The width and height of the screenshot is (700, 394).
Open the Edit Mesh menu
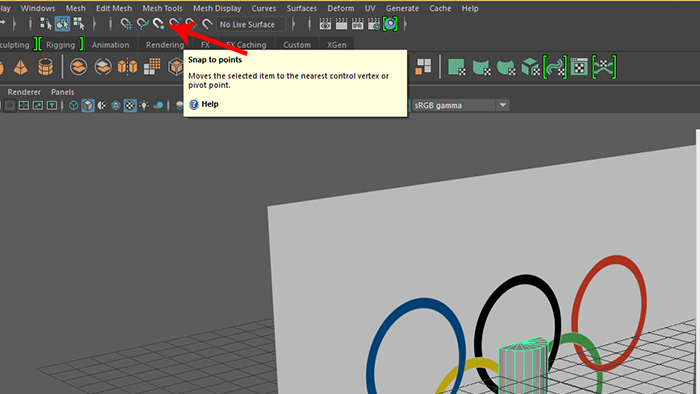point(114,8)
